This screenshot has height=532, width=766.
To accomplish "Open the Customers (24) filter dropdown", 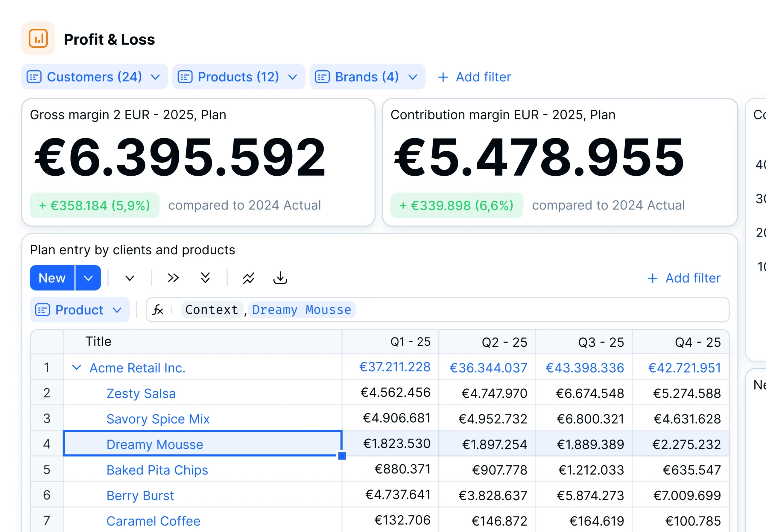I will click(94, 77).
